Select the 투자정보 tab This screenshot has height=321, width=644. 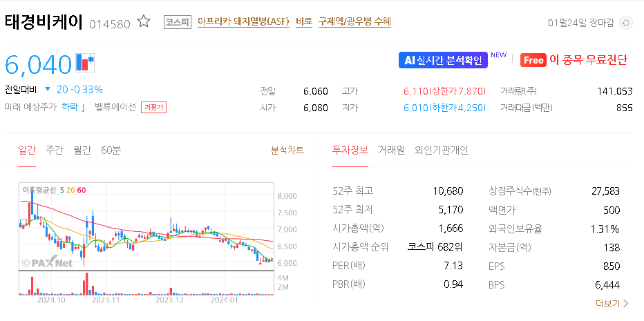350,150
